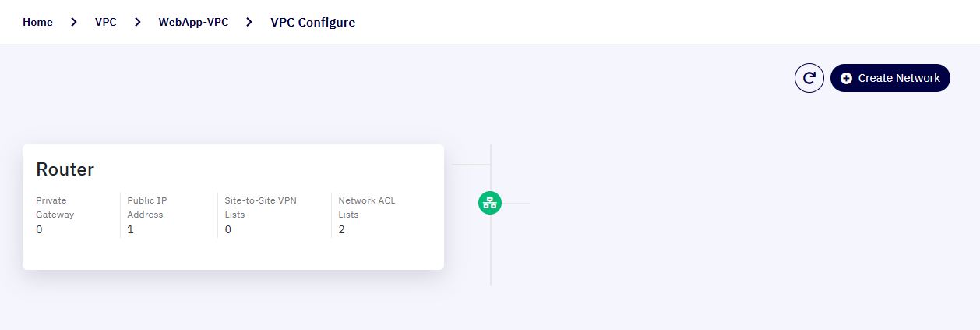Click the chevron after Home breadcrumb
Image resolution: width=980 pixels, height=330 pixels.
tap(74, 22)
